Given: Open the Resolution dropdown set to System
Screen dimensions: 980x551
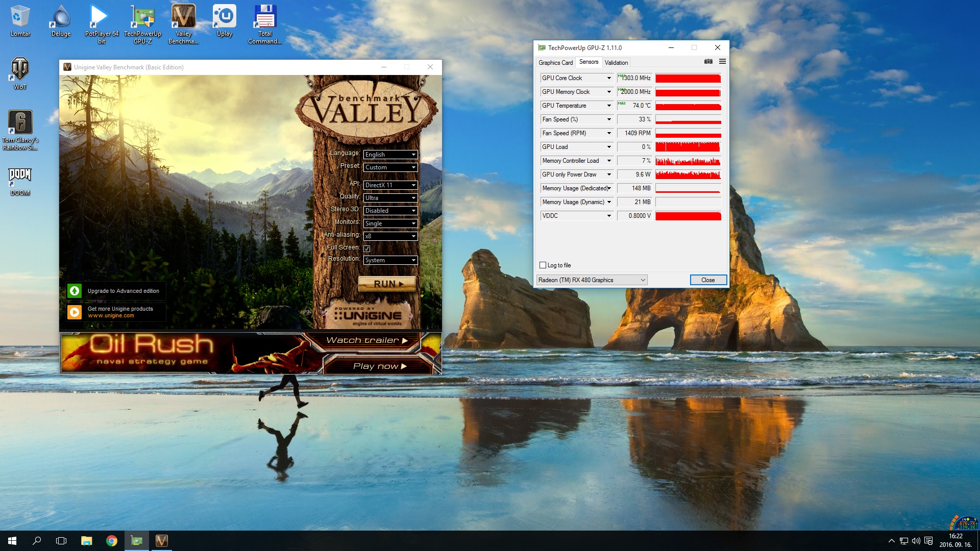Looking at the screenshot, I should pyautogui.click(x=390, y=260).
